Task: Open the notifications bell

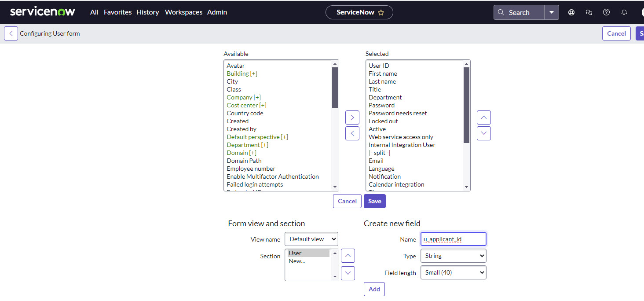Action: [624, 12]
